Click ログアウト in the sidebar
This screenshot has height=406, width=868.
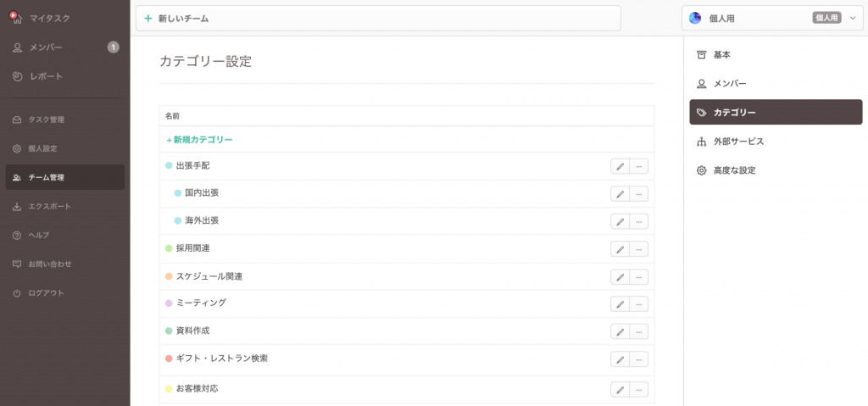45,293
